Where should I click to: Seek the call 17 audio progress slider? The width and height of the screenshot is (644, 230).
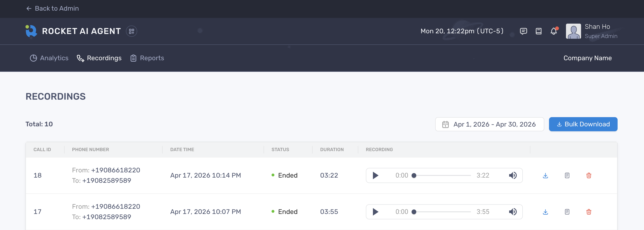coord(442,212)
